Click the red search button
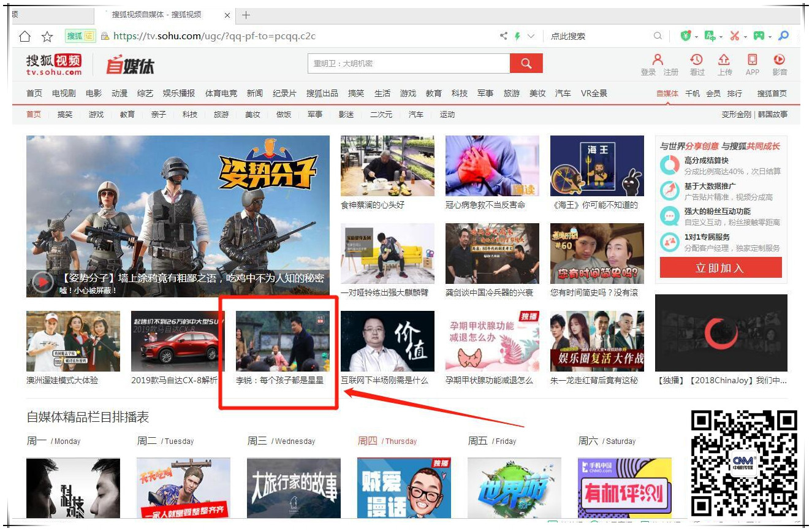 click(526, 63)
